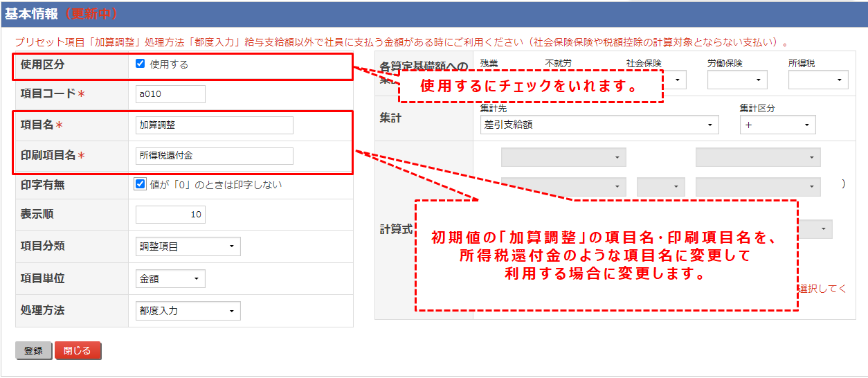Screen dimensions: 868x378
Task: Toggle 値が「0」のときは印字しない checkbox
Action: tap(141, 184)
